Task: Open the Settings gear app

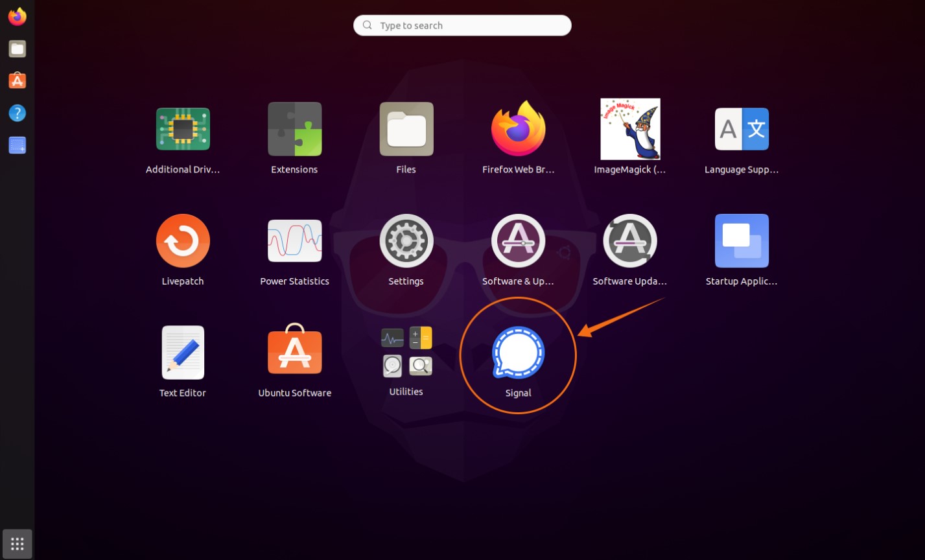Action: coord(406,240)
